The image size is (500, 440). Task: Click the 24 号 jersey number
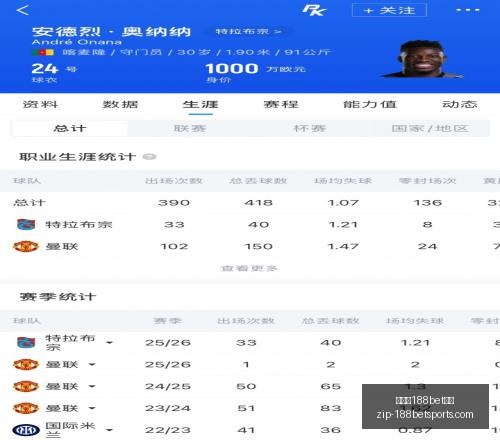tap(54, 69)
